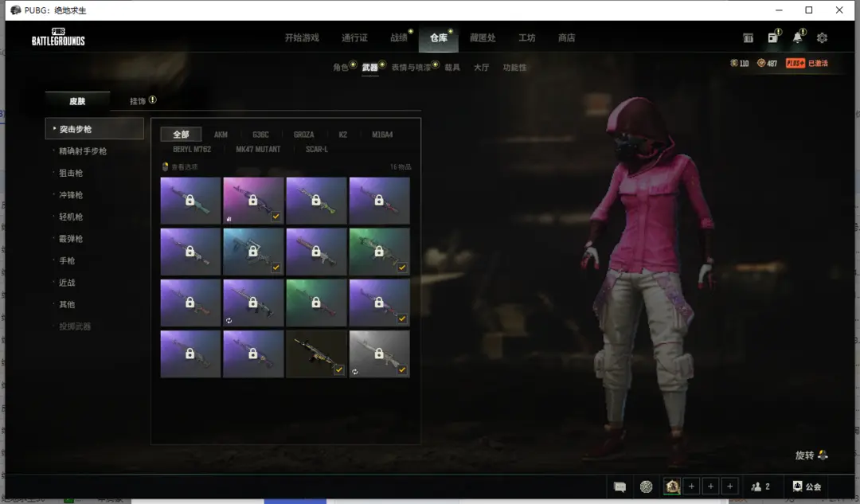Select the 皮肤 tab
The height and width of the screenshot is (504, 860).
coord(77,101)
